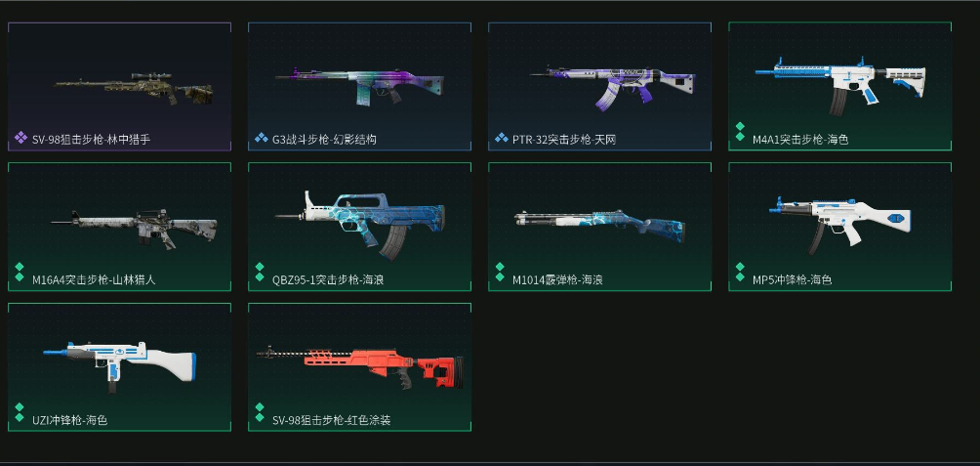Select the M16A4 camouflage rifle image

click(x=134, y=230)
